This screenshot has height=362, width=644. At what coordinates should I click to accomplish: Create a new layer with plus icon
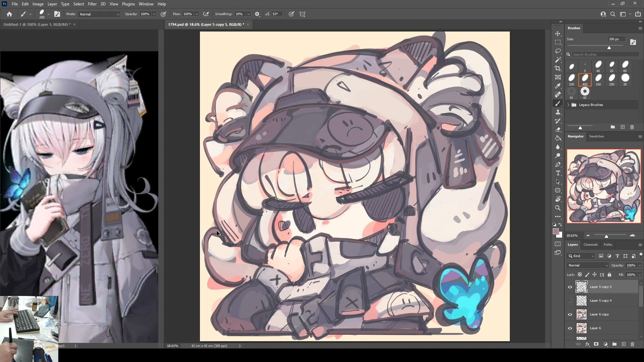coord(624,344)
